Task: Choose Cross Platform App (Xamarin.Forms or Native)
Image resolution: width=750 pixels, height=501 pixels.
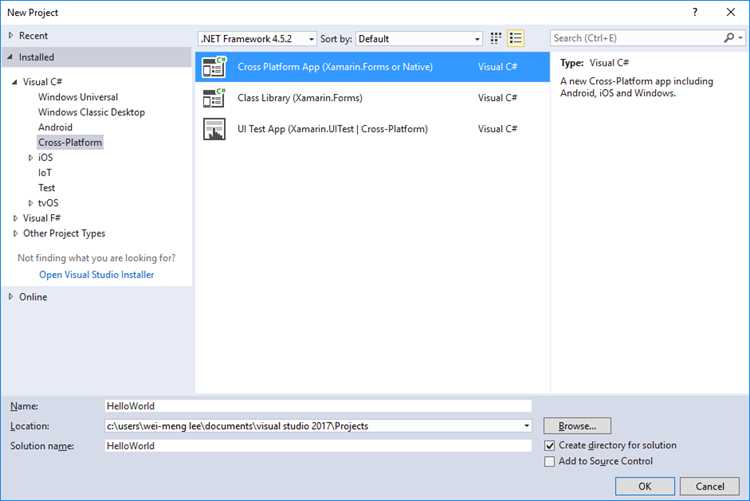Action: pos(372,67)
